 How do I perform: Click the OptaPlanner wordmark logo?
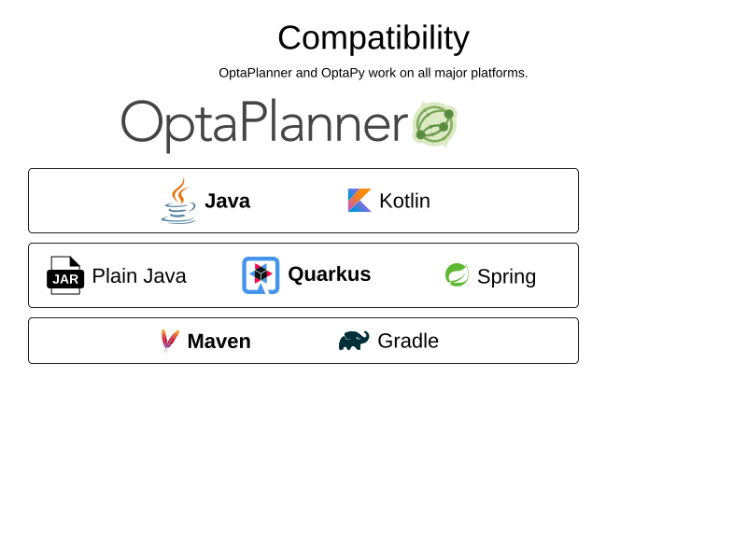coord(265,125)
